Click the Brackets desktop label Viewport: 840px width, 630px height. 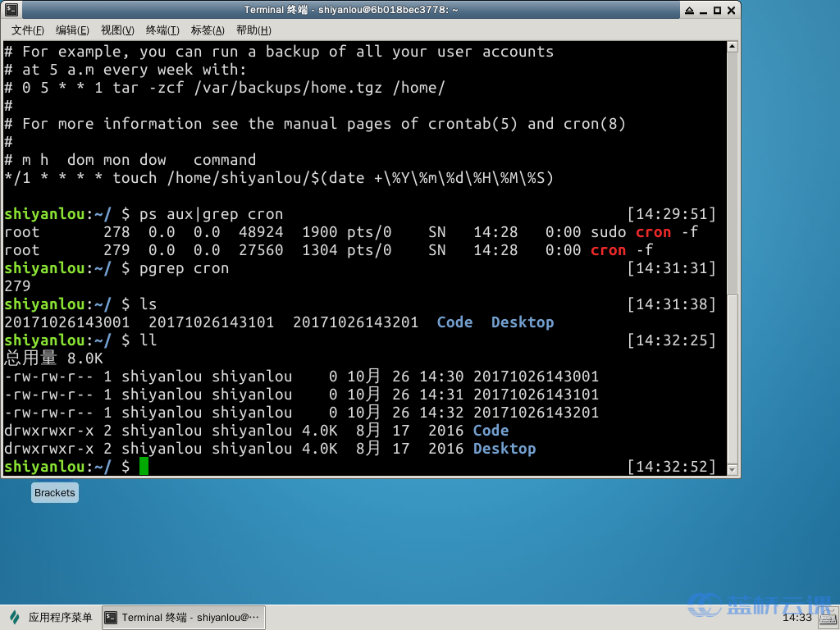coord(55,493)
